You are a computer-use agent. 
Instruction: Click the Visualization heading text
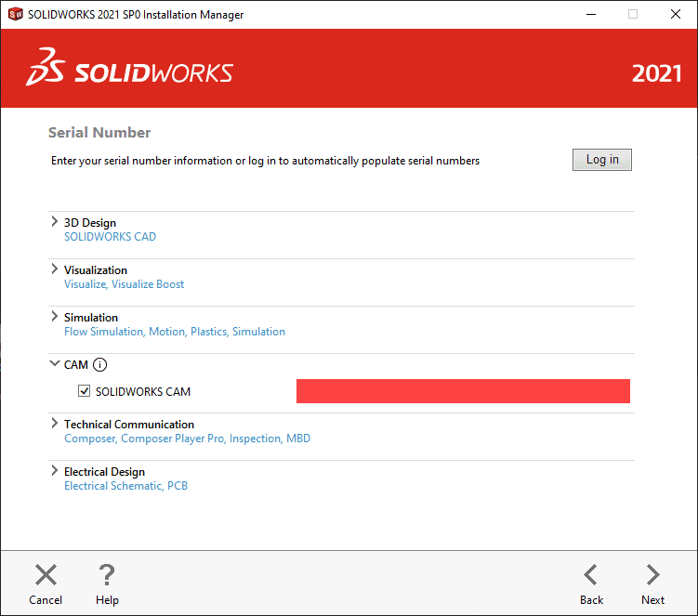[x=96, y=270]
